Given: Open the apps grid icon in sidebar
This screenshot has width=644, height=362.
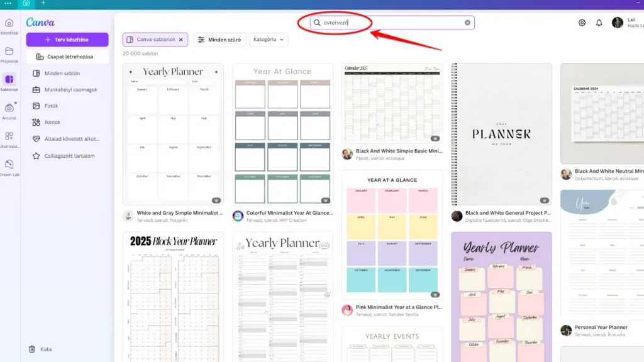Looking at the screenshot, I should (9, 136).
